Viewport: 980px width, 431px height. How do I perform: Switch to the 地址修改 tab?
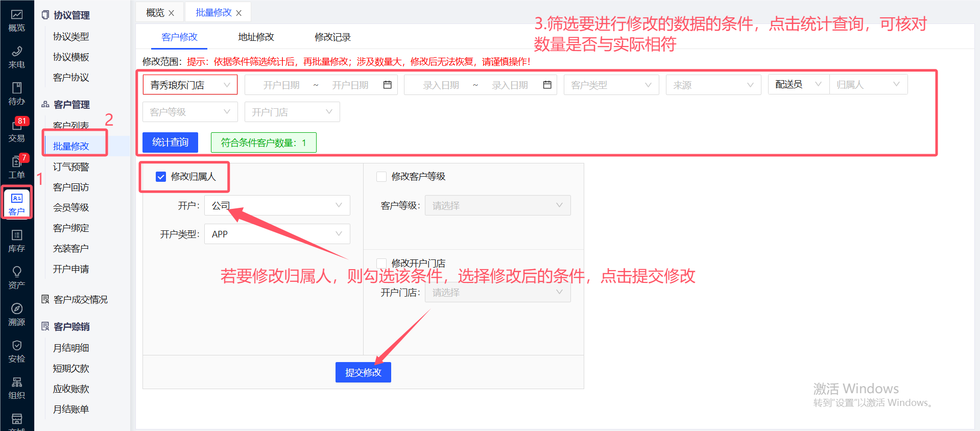(x=256, y=37)
